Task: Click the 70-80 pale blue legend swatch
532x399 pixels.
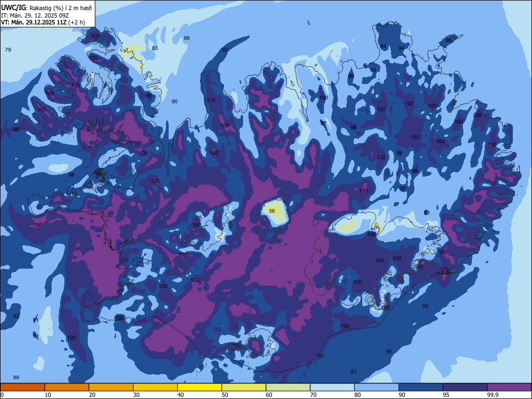Action: click(332, 387)
